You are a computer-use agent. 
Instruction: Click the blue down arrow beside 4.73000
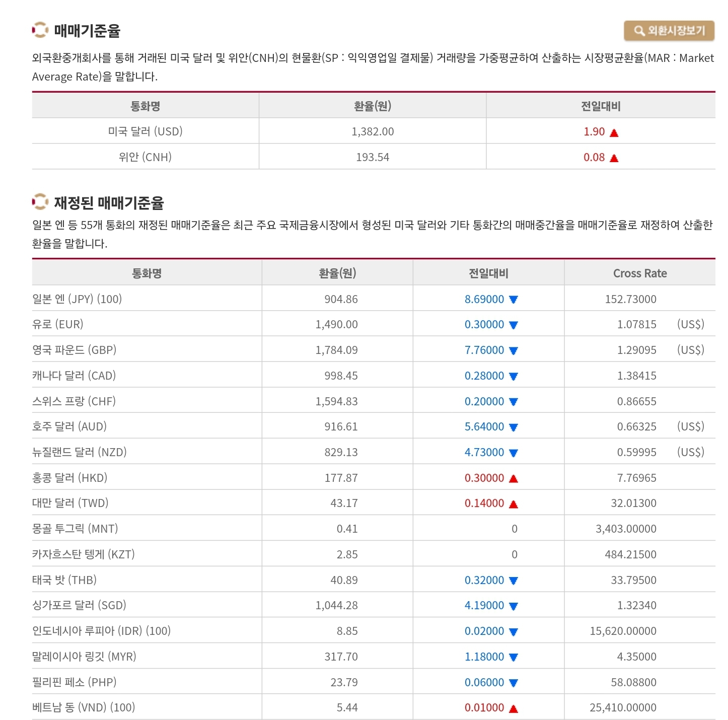point(514,453)
